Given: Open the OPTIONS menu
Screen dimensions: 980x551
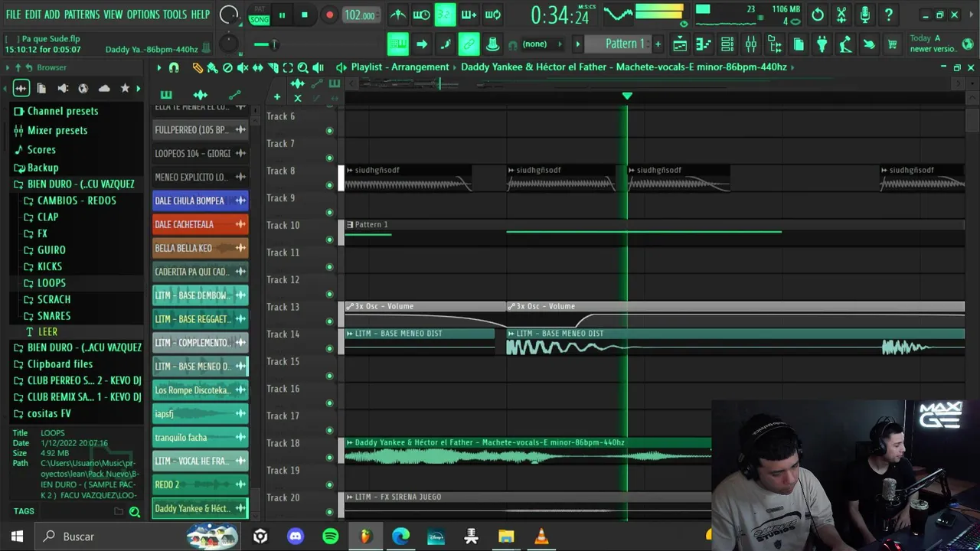Looking at the screenshot, I should pos(143,15).
